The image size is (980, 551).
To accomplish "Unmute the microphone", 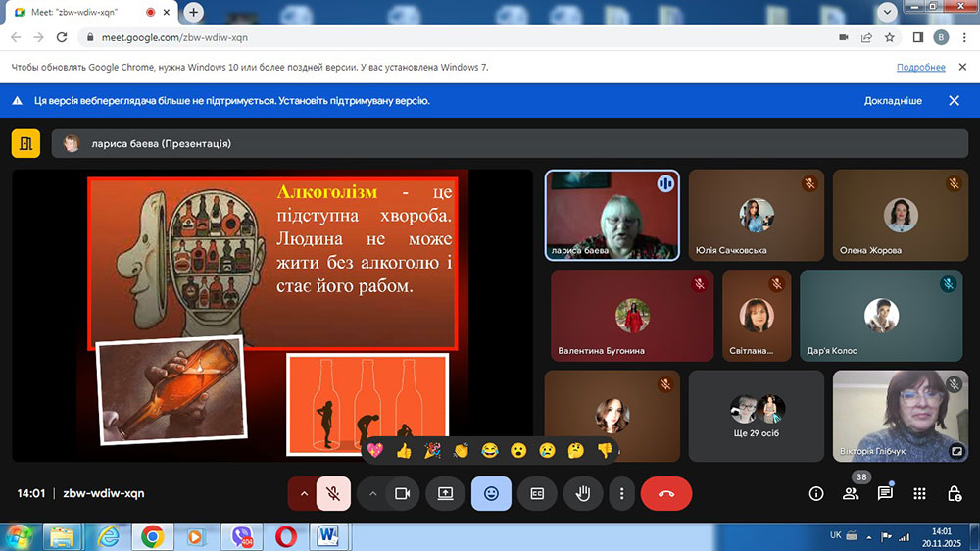I will coord(333,494).
